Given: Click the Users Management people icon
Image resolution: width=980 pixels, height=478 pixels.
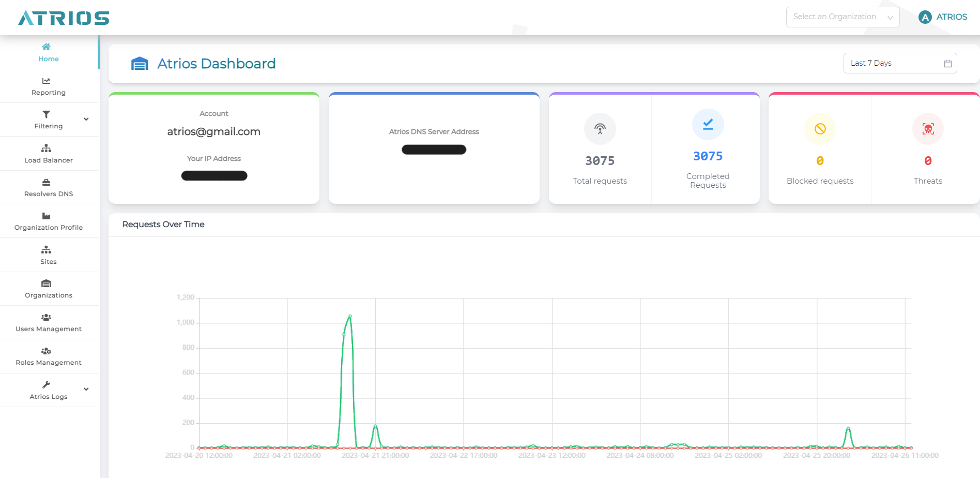Looking at the screenshot, I should point(46,317).
